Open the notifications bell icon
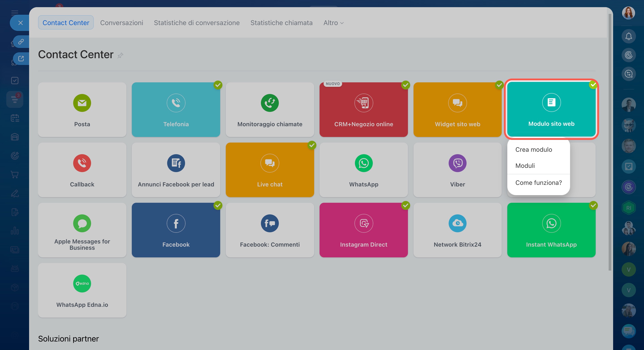The image size is (644, 350). click(x=628, y=36)
